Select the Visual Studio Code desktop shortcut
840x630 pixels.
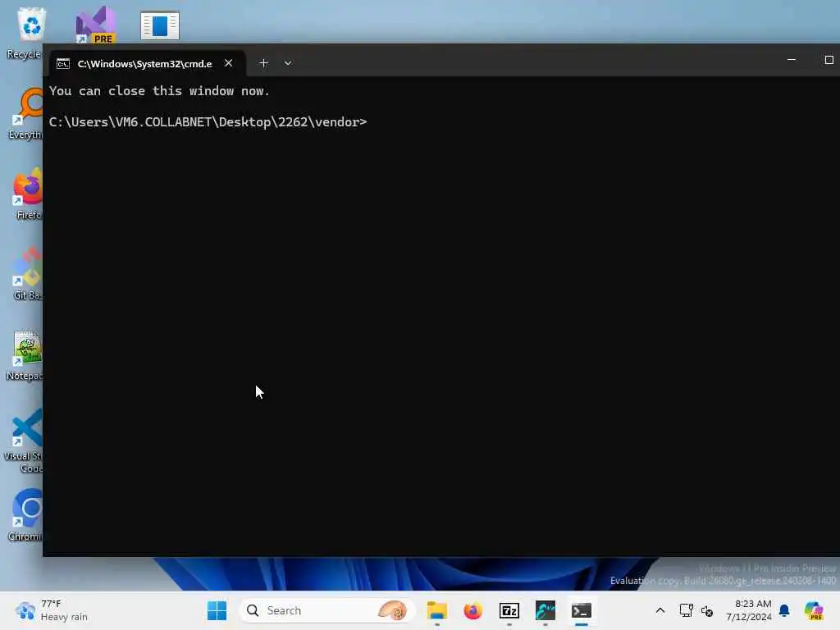tap(25, 441)
